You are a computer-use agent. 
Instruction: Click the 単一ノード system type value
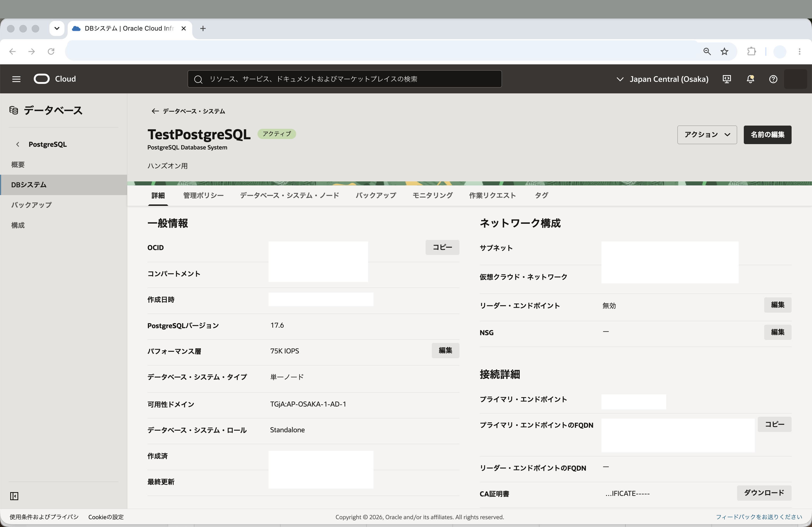point(287,377)
